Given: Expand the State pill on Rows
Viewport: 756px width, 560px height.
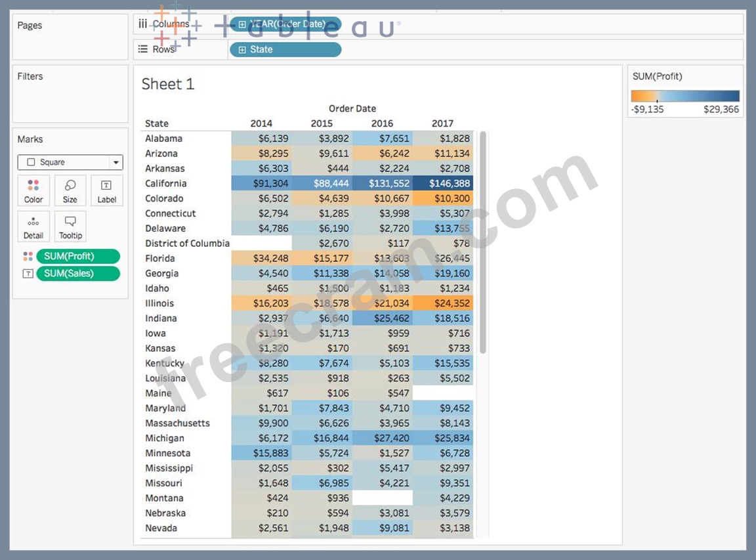Looking at the screenshot, I should coord(242,50).
